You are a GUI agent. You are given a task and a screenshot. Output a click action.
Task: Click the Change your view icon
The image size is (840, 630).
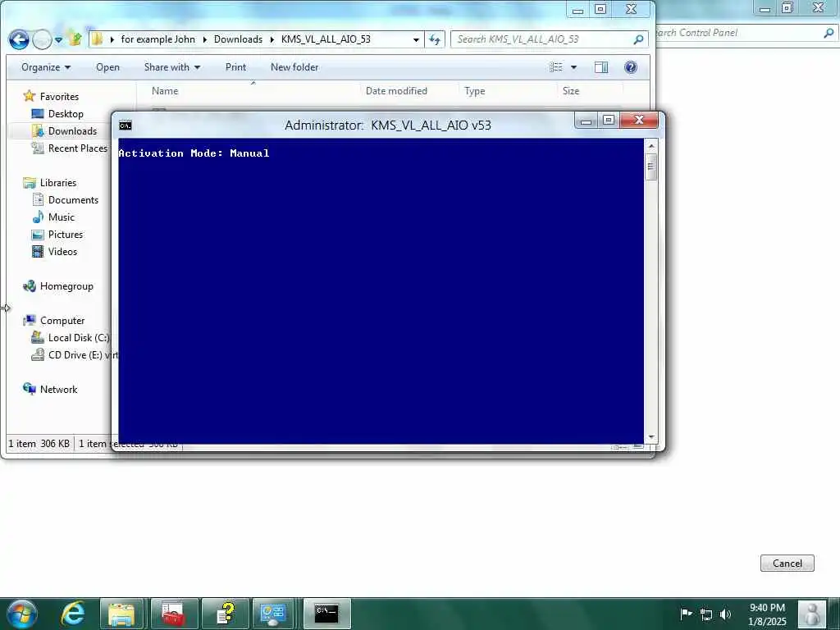click(556, 67)
